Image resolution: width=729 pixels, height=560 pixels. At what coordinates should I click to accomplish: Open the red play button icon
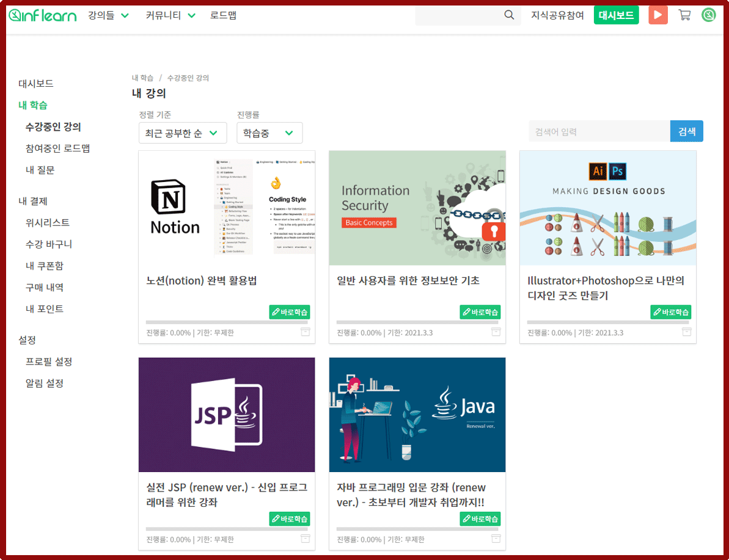(658, 15)
